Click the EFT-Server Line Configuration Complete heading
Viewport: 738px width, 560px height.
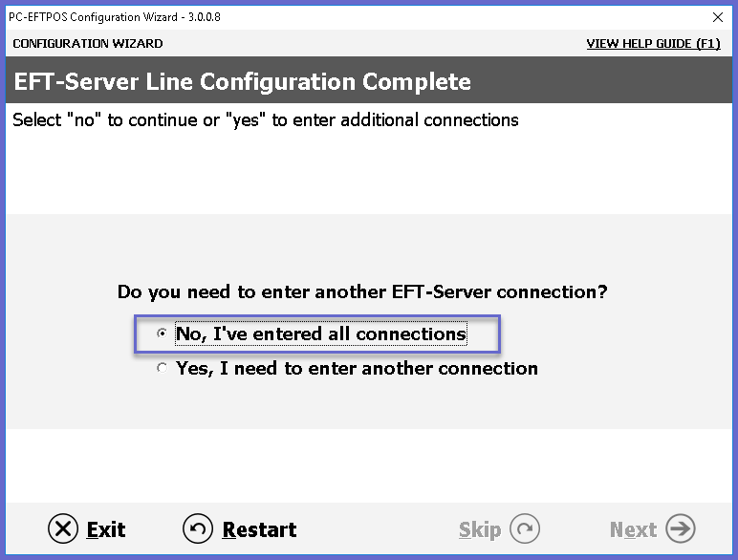pyautogui.click(x=243, y=81)
